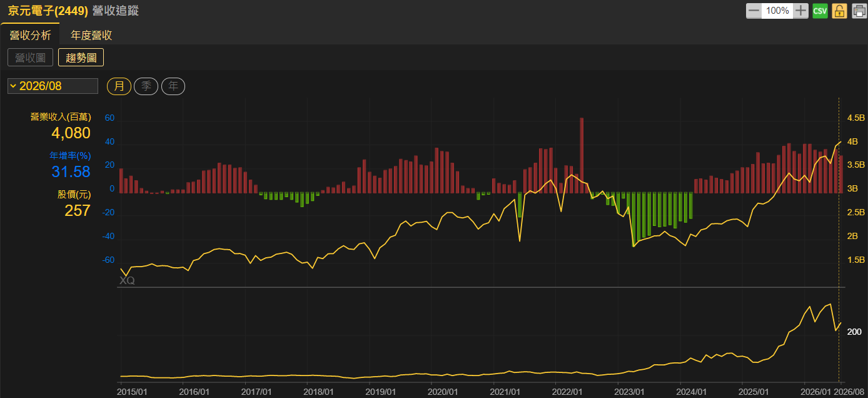Click the 股價(元) label
The image size is (868, 398).
tap(74, 195)
